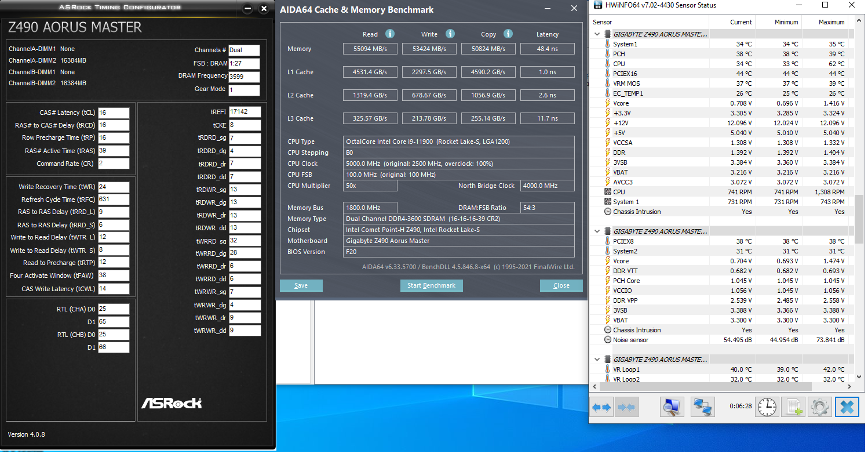The width and height of the screenshot is (868, 457).
Task: Click the voltage icon of the VCCSA row
Action: [x=607, y=143]
